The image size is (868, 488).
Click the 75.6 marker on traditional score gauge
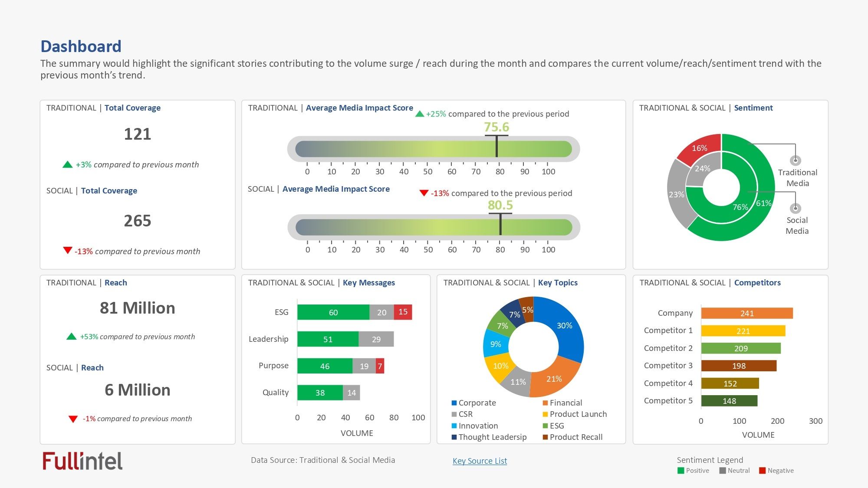click(496, 146)
